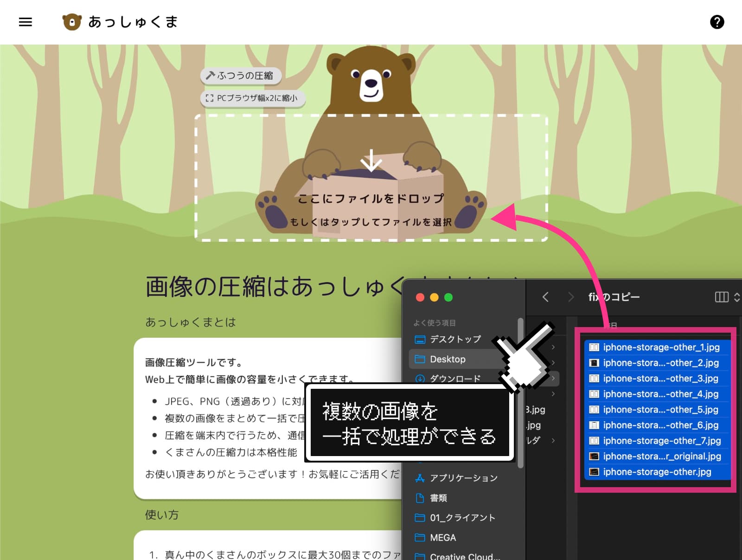
Task: Click the 画像の圧縮はあっしゅく heading
Action: (275, 286)
